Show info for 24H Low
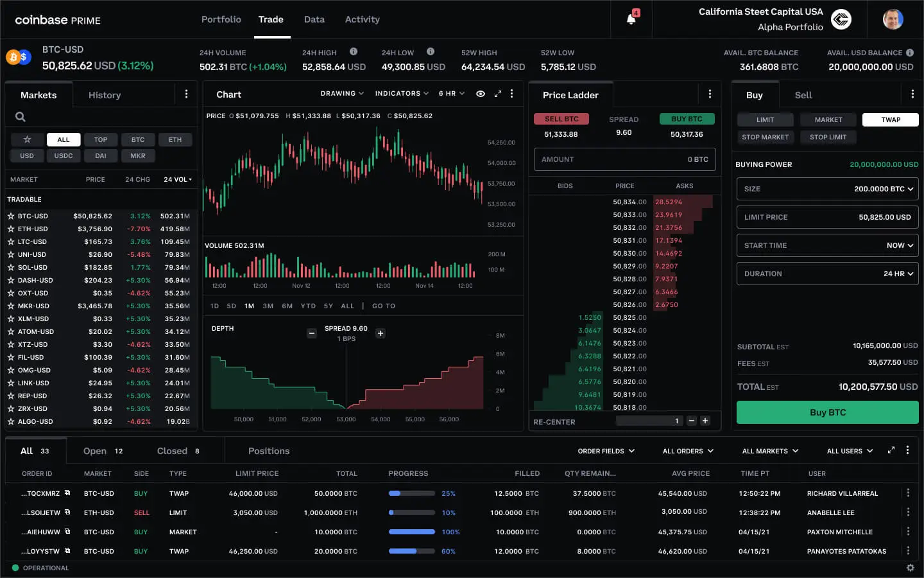Image resolution: width=924 pixels, height=578 pixels. pos(431,51)
